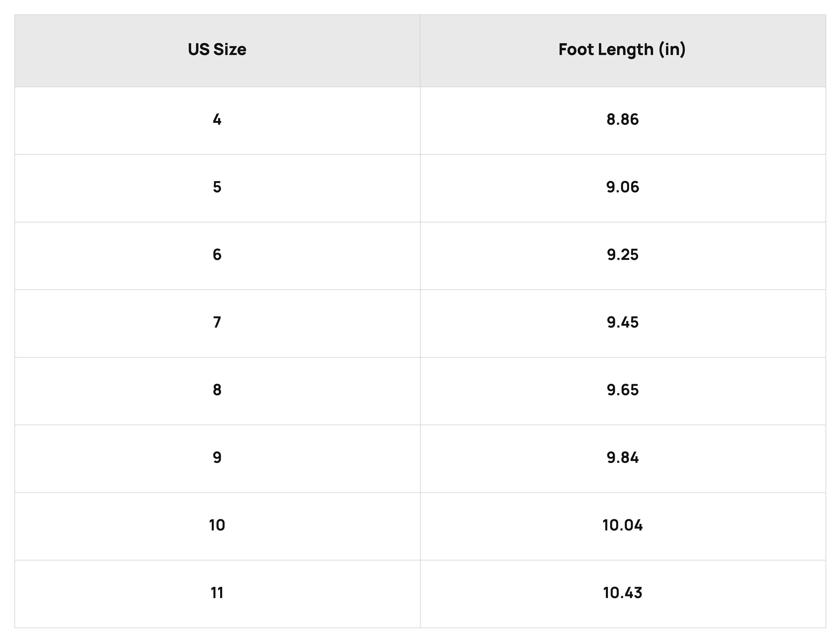Click the 9.25 foot length value
Screen dimensions: 840x642
point(623,255)
